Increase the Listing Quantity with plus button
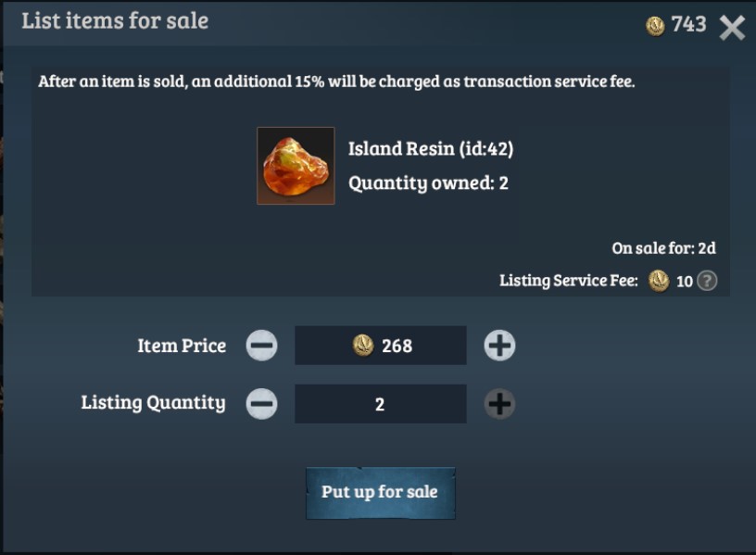This screenshot has width=756, height=555. tap(499, 404)
